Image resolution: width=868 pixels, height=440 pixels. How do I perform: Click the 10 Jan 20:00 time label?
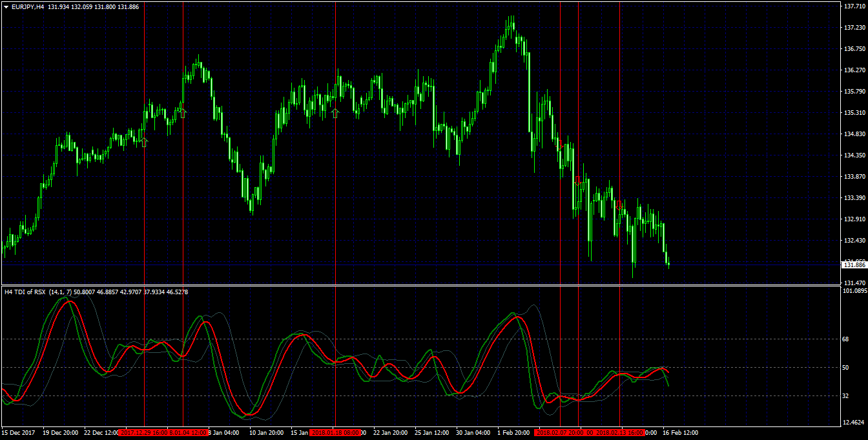point(267,433)
